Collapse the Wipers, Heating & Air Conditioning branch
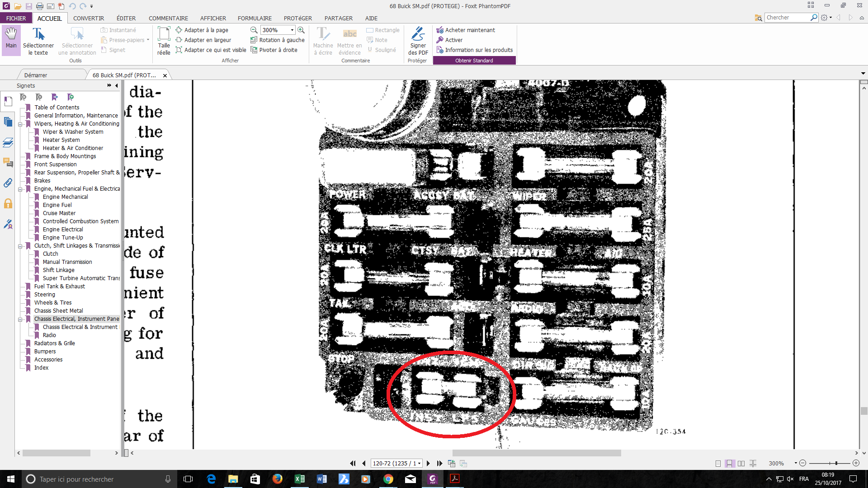Image resolution: width=868 pixels, height=488 pixels. [x=20, y=124]
